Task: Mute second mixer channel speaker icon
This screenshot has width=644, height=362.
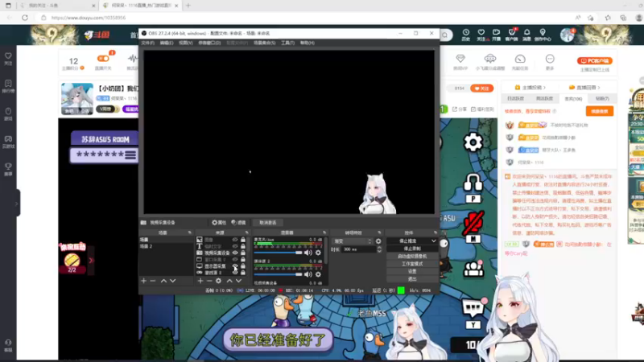Action: (x=308, y=274)
